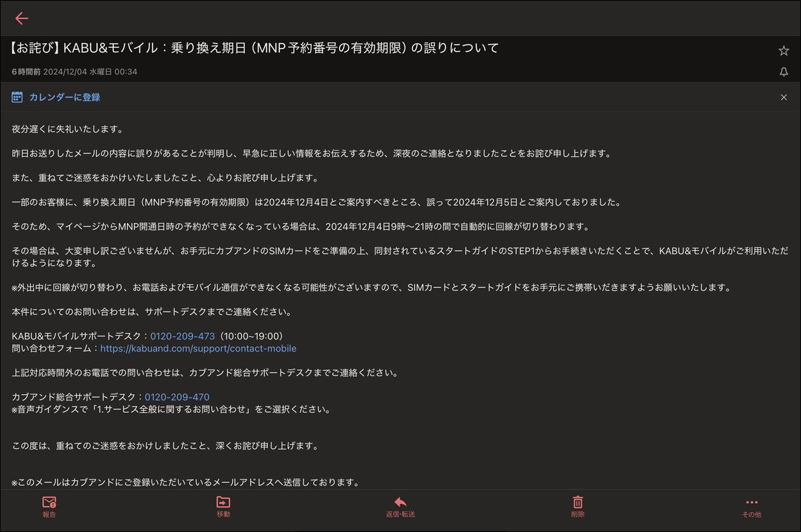Delete the email with 削除

pyautogui.click(x=578, y=507)
